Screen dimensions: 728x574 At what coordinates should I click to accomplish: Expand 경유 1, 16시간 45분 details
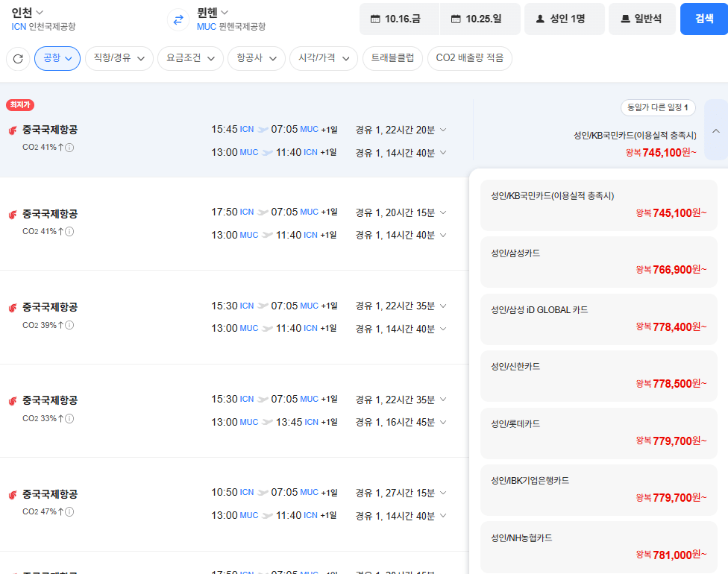click(401, 422)
